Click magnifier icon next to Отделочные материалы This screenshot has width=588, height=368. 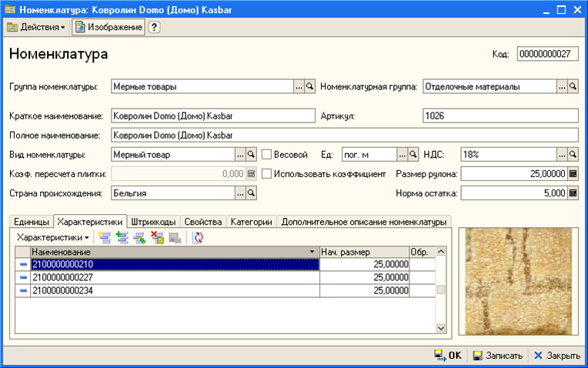[573, 87]
